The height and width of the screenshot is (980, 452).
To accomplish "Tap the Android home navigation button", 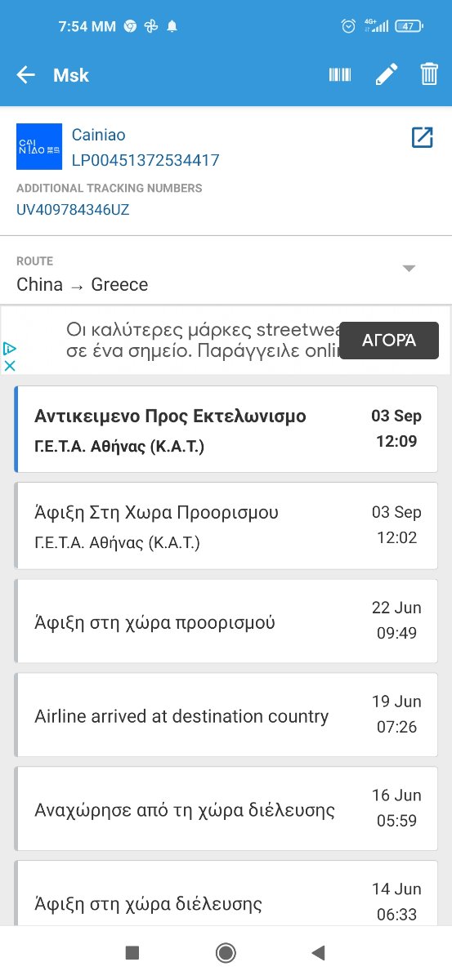I will pyautogui.click(x=226, y=952).
